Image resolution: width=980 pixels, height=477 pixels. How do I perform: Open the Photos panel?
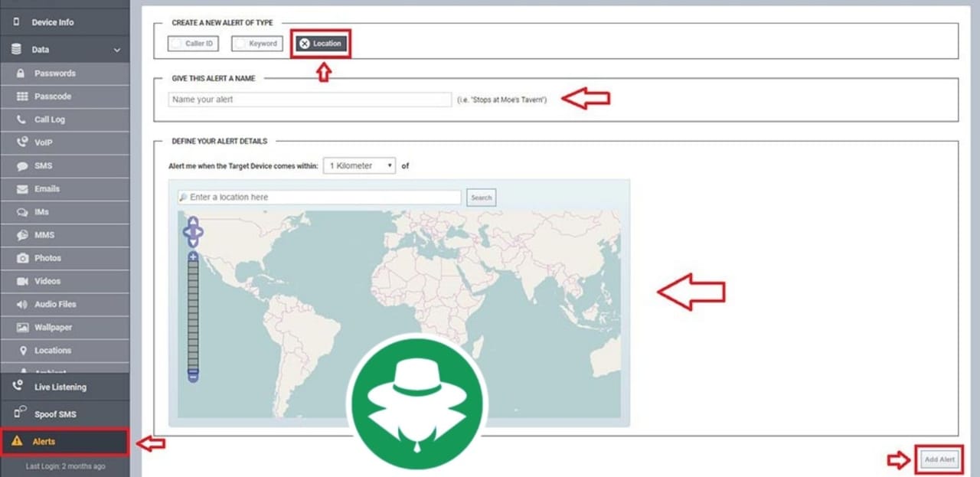(46, 258)
